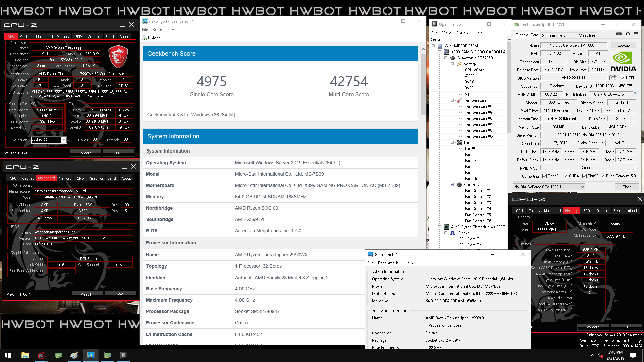Viewport: 644px width, 362px height.
Task: Show hidden tray icons chevron
Action: (x=592, y=355)
